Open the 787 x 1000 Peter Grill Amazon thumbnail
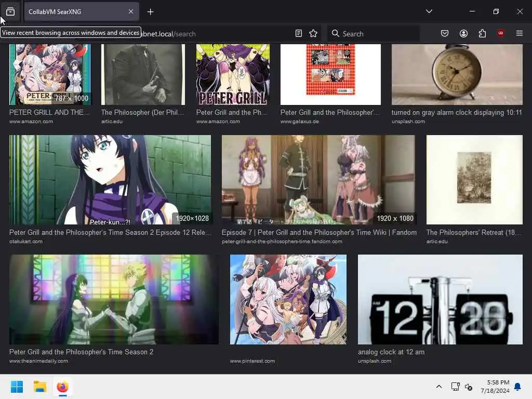 pyautogui.click(x=50, y=74)
